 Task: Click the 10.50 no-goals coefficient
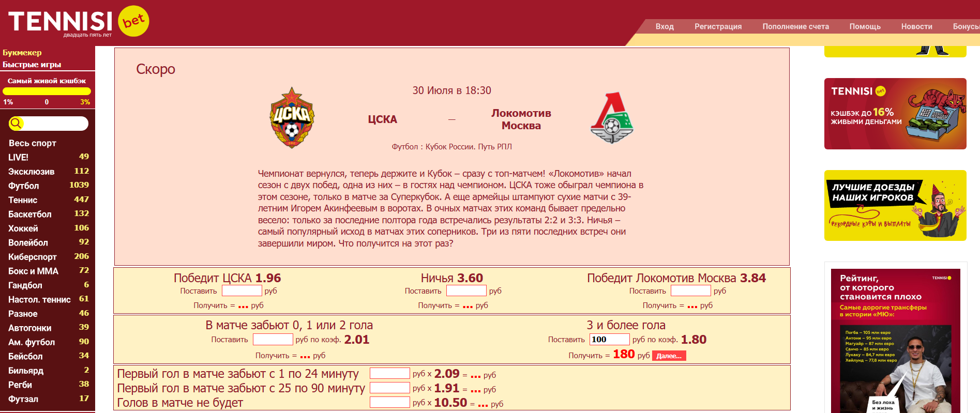[x=450, y=402]
